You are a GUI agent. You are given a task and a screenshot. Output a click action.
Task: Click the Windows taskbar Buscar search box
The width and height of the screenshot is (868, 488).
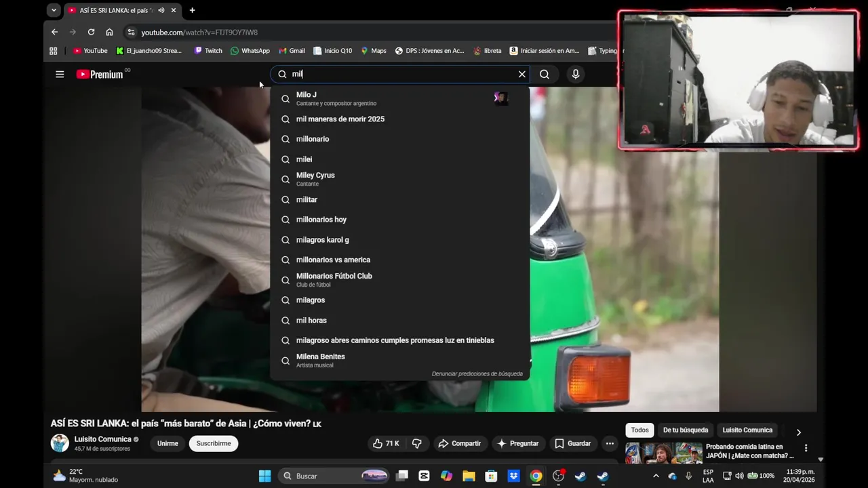pyautogui.click(x=334, y=476)
